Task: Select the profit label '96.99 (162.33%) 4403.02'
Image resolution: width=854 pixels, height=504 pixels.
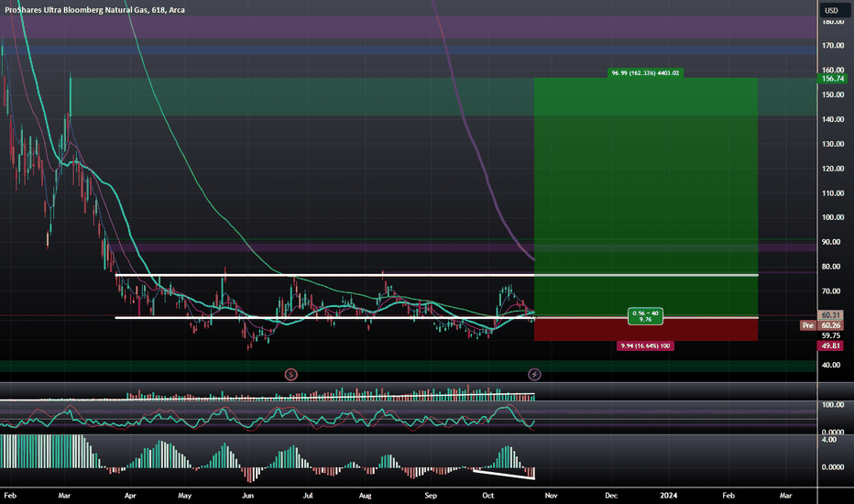Action: tap(645, 73)
